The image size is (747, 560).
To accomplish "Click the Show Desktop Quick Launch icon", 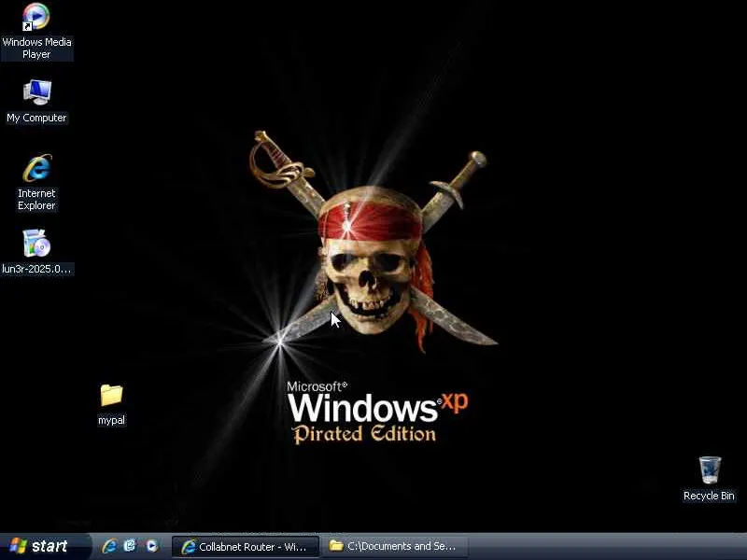I will click(130, 546).
